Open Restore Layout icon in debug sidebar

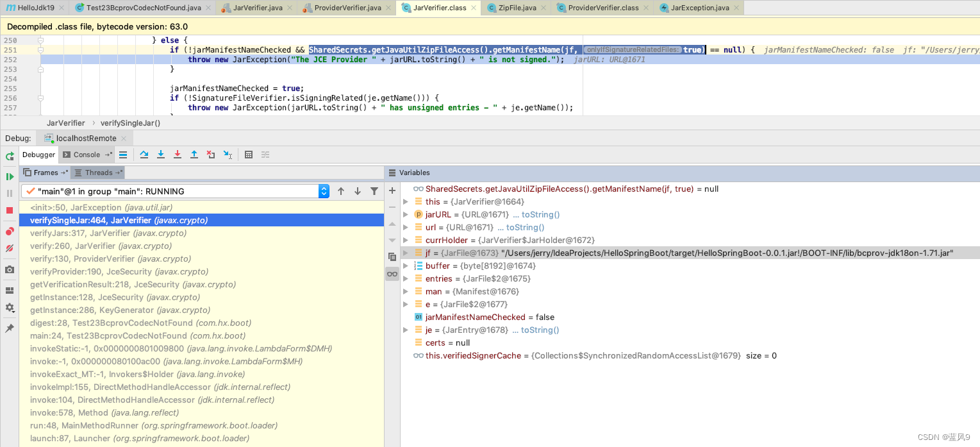point(10,291)
